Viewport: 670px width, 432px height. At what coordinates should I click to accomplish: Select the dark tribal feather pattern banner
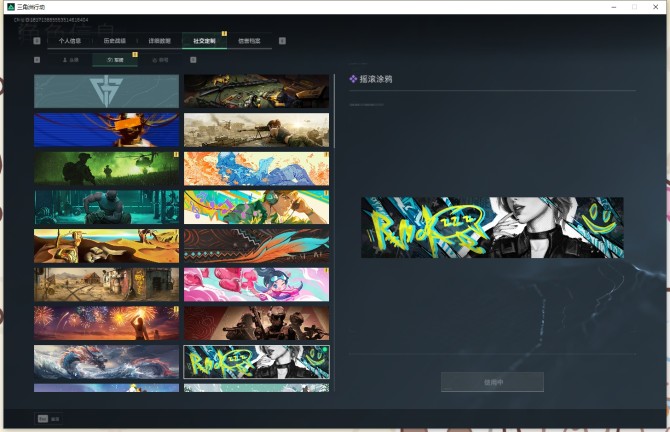tap(256, 246)
